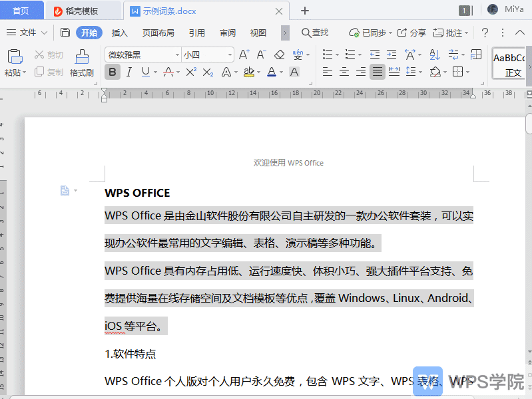This screenshot has height=399, width=532.
Task: Expand the Paste options arrow
Action: coord(25,72)
